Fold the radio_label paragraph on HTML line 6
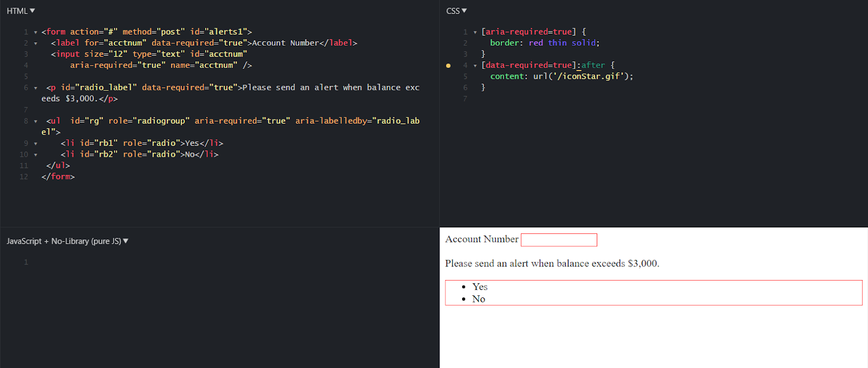The width and height of the screenshot is (868, 368). 36,88
